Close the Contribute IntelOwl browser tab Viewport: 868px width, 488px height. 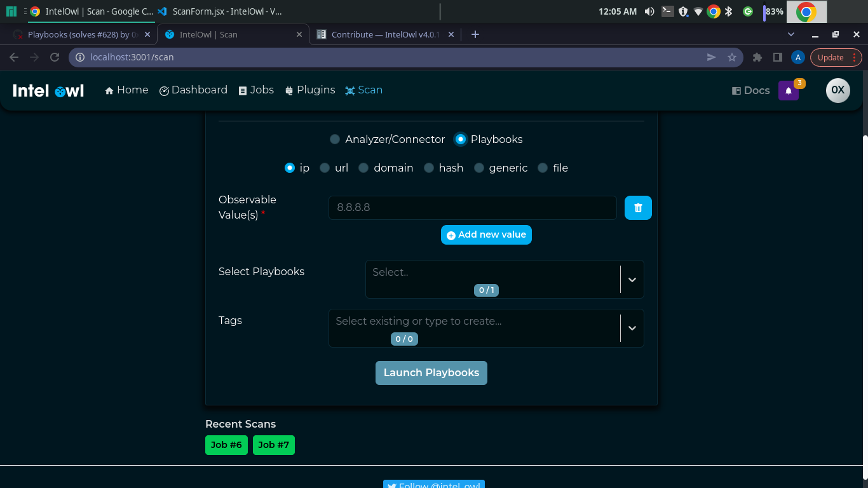point(451,34)
